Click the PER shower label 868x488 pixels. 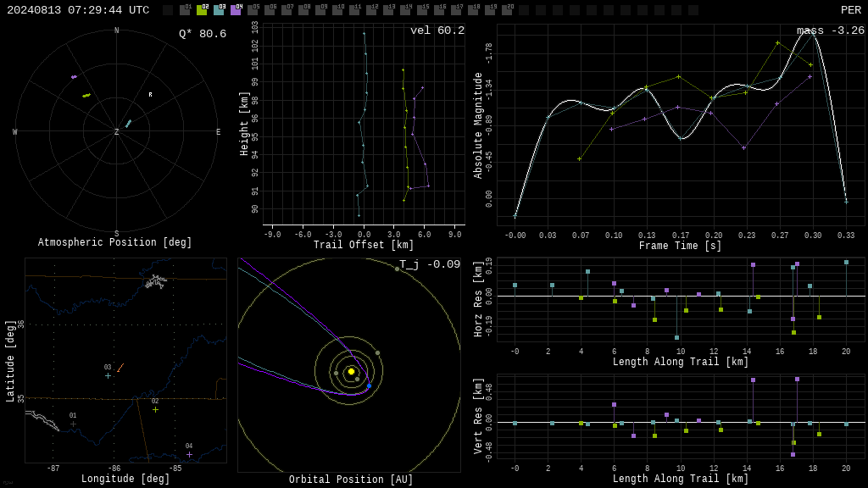tap(851, 10)
